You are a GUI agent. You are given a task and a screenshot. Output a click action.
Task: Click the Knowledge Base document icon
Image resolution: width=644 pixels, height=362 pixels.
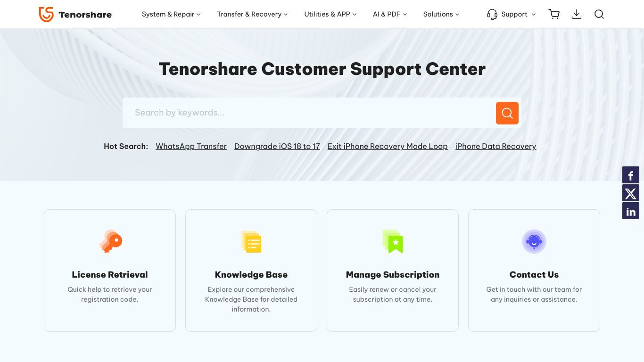click(x=251, y=241)
